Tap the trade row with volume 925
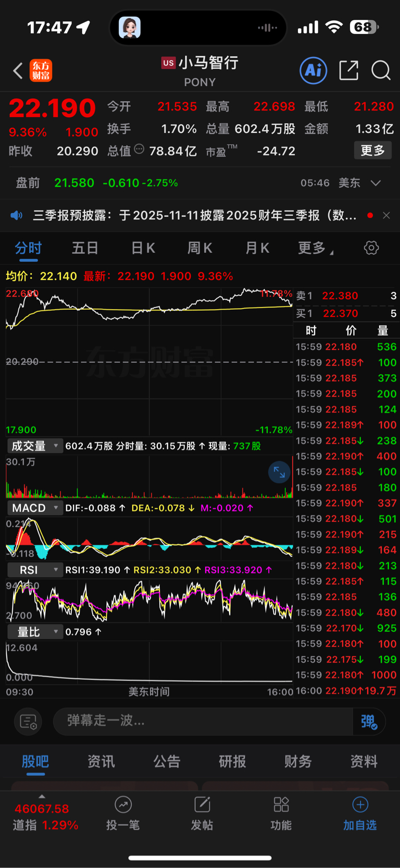400x868 pixels. click(346, 628)
